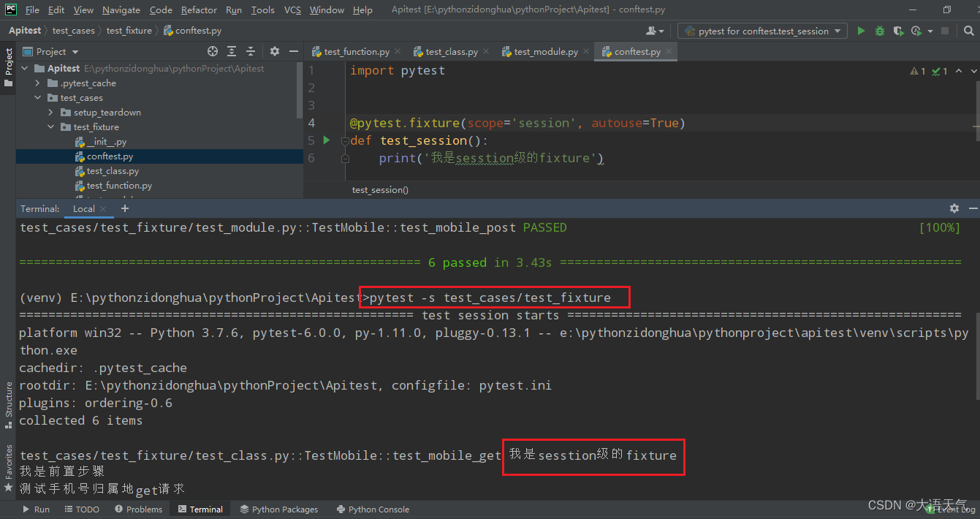This screenshot has width=980, height=519.
Task: Open Project panel settings gear icon
Action: tap(274, 51)
